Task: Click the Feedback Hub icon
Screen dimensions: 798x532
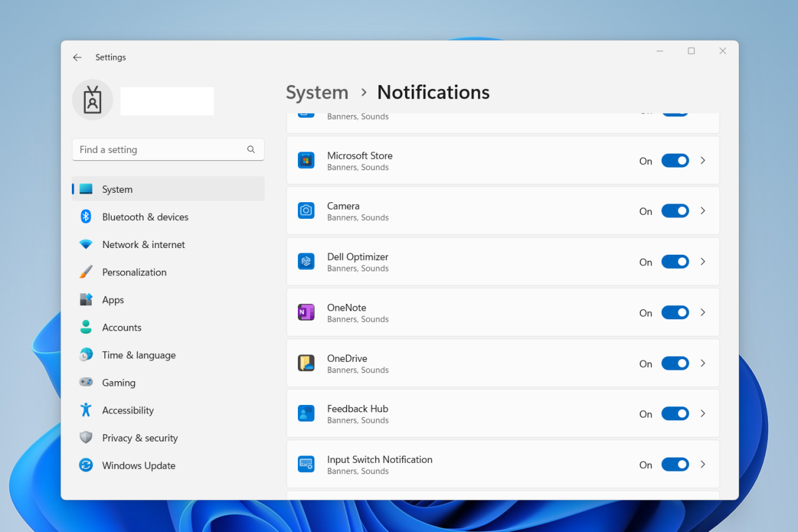Action: tap(306, 413)
